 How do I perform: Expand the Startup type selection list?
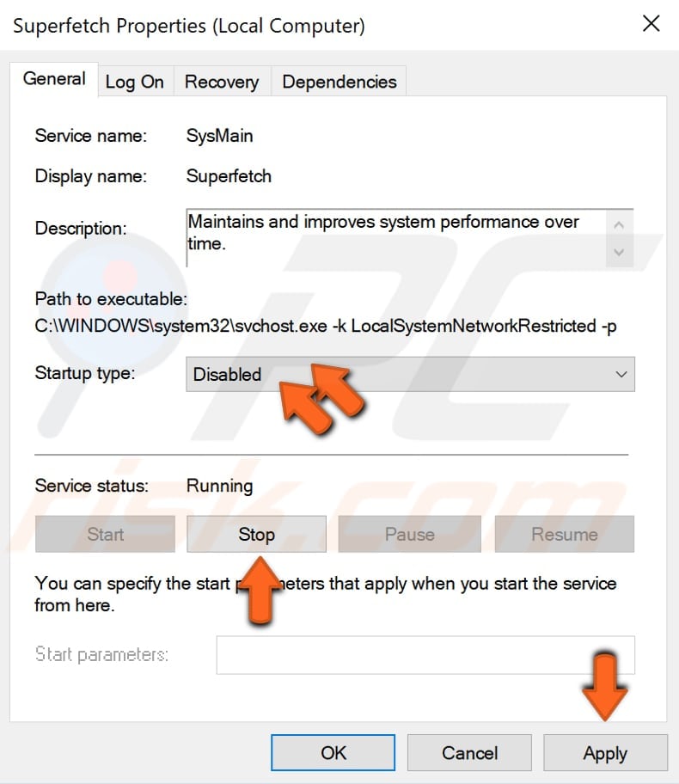(x=621, y=374)
